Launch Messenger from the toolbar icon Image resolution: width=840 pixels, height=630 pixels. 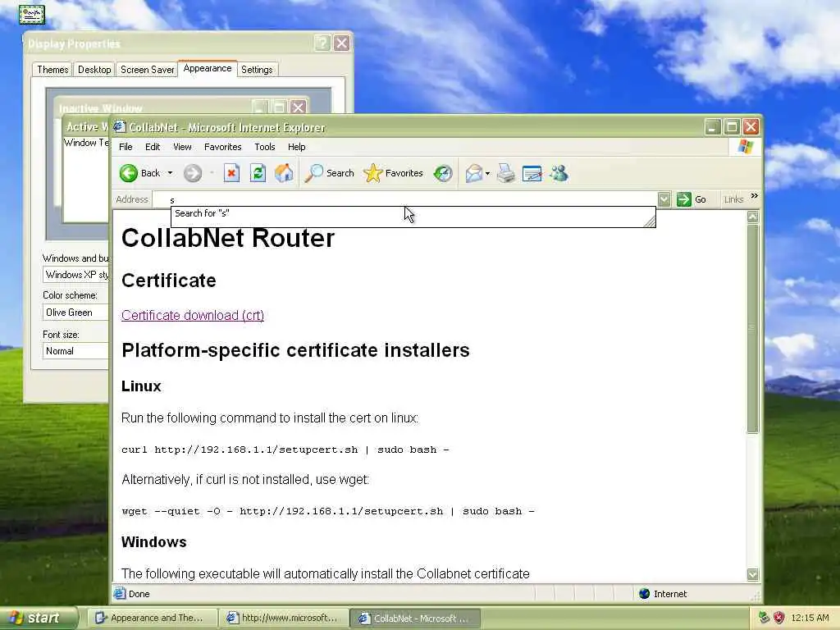tap(559, 173)
